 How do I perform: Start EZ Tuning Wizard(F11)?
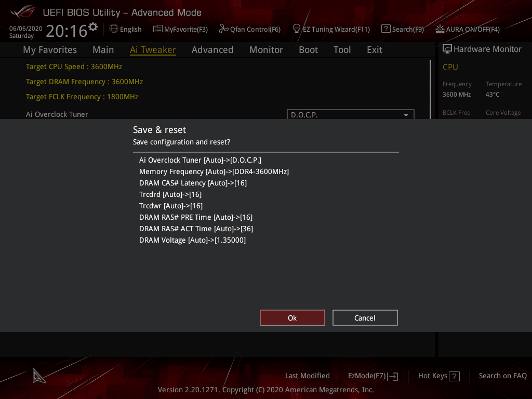(x=331, y=29)
